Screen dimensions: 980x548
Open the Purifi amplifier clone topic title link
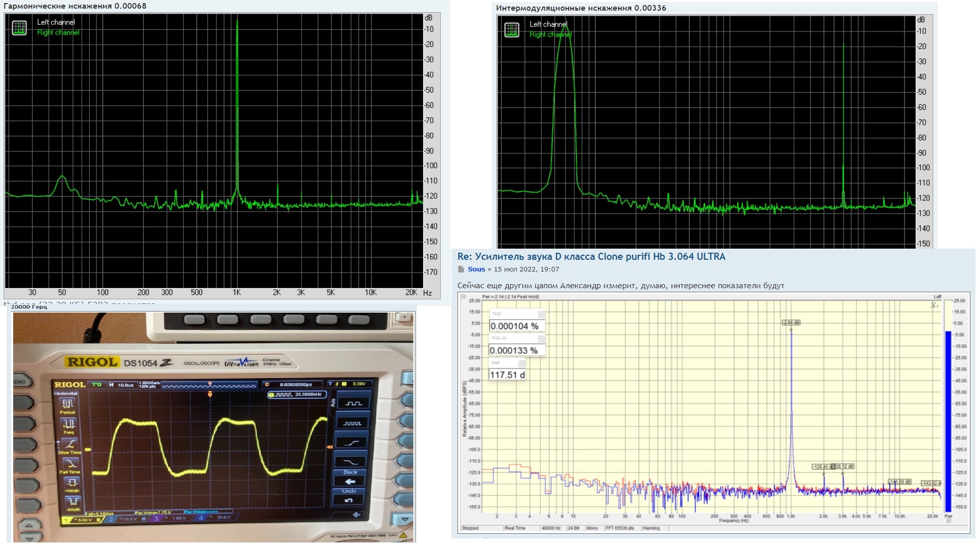592,257
